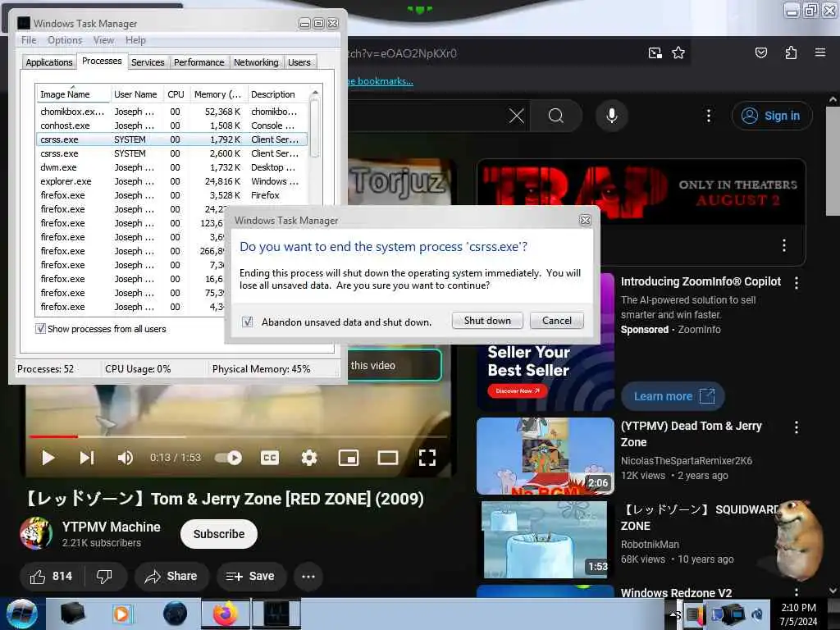The width and height of the screenshot is (840, 630).
Task: Skip to the next video
Action: coord(87,458)
